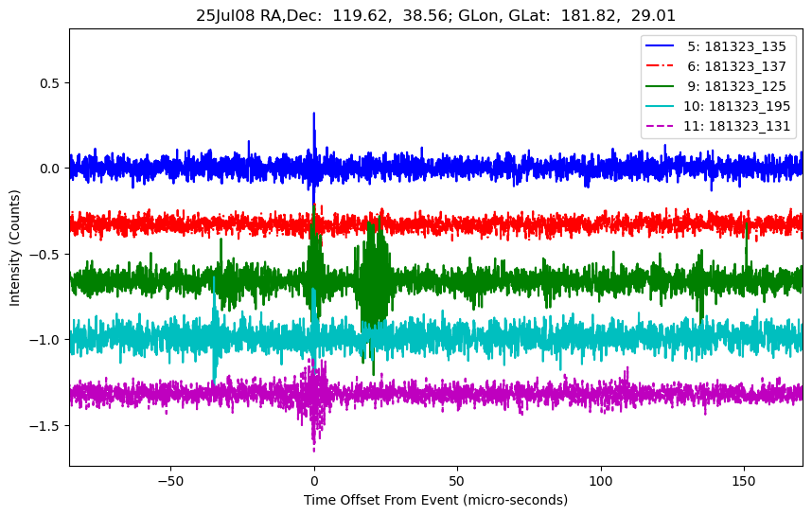Viewport: 812px width, 516px height.
Task: Click legend entry "11: 181323_131"
Action: coord(717,126)
